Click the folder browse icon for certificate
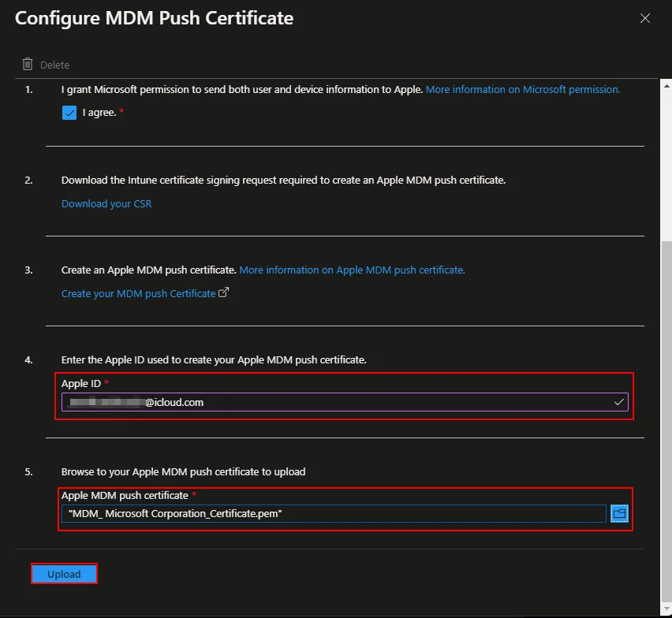This screenshot has height=618, width=672. pos(619,513)
